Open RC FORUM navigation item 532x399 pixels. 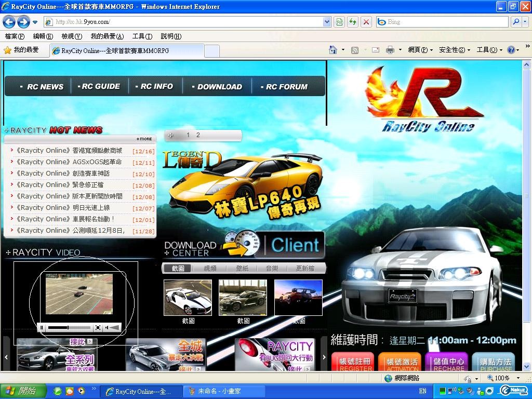[x=284, y=87]
